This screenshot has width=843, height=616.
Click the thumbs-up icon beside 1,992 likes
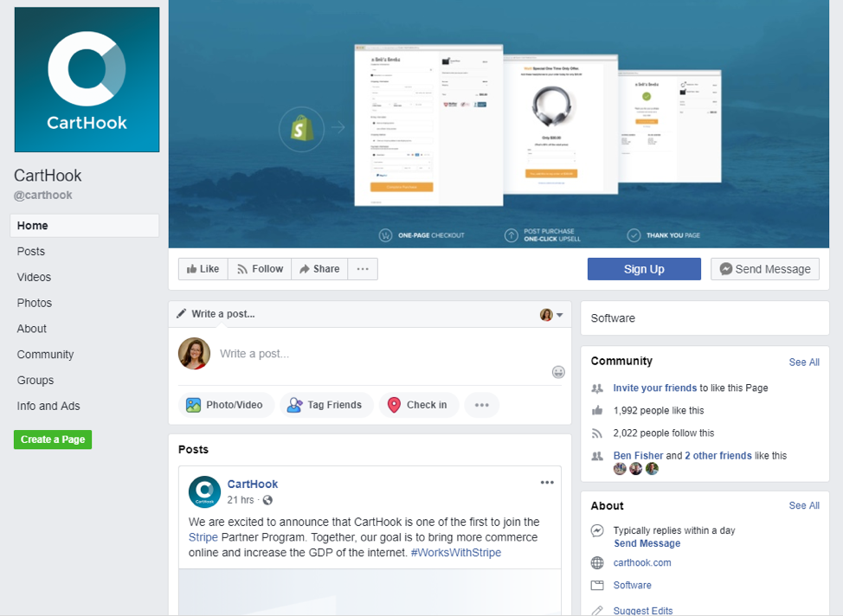click(x=597, y=411)
